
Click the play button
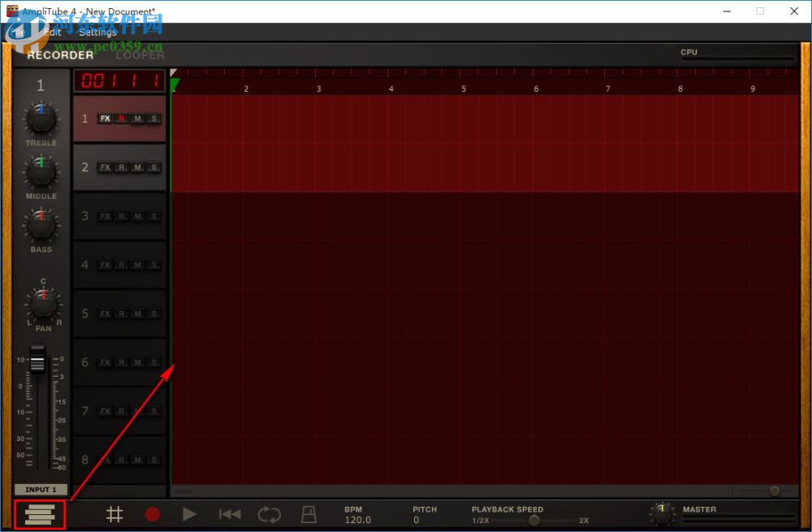(189, 514)
